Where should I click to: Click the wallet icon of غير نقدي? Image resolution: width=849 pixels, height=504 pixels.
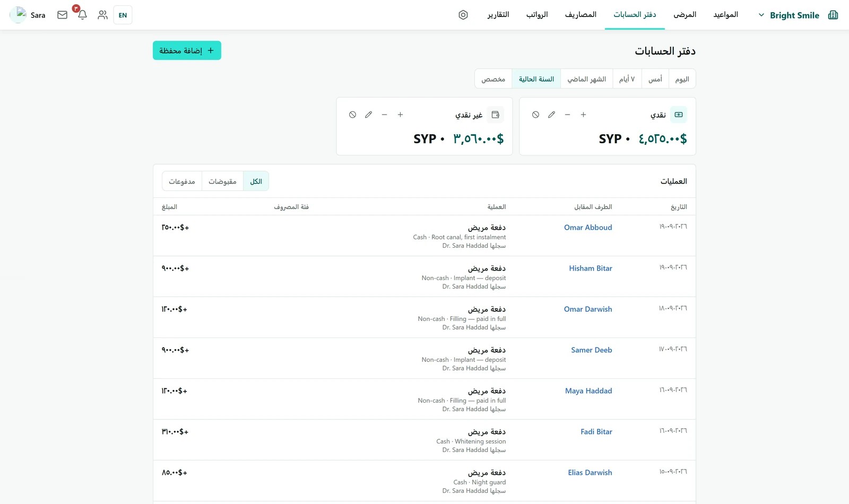coord(496,115)
